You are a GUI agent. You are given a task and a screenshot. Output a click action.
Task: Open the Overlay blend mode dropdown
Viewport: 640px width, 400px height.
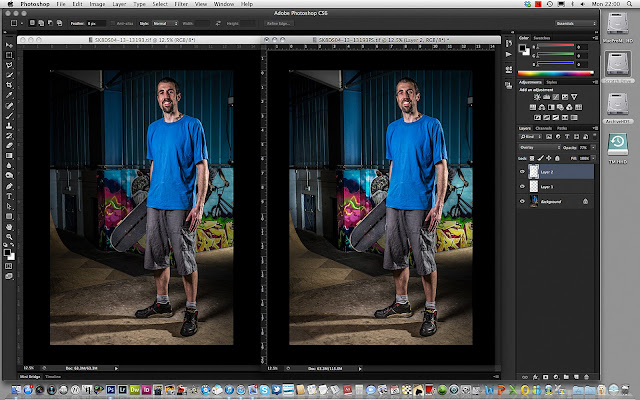(539, 147)
